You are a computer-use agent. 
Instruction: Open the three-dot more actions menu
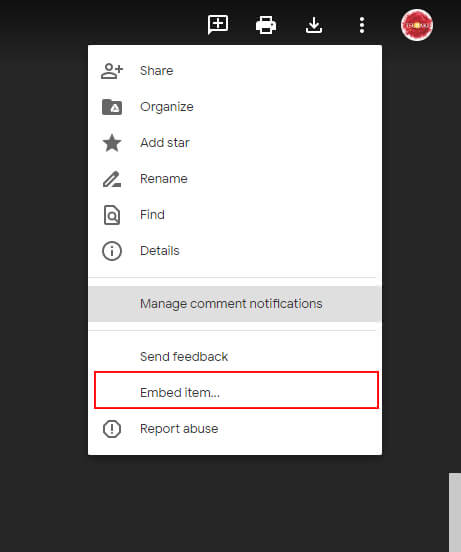(362, 25)
